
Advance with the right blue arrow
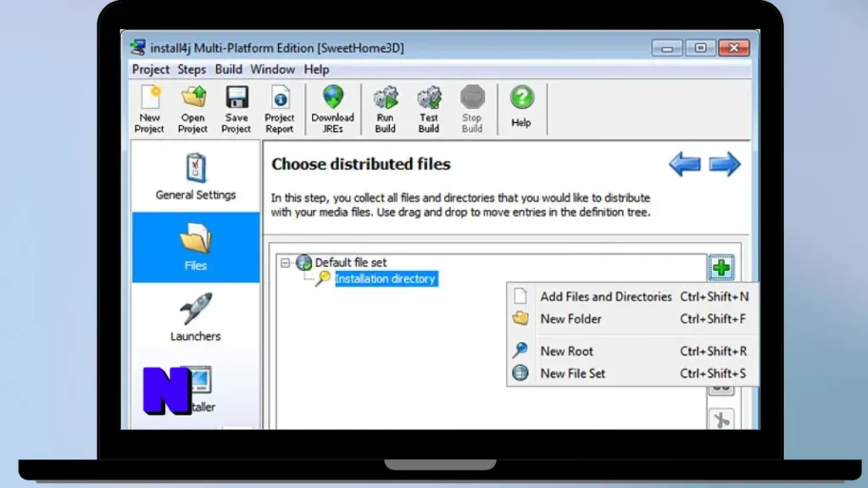pos(725,164)
